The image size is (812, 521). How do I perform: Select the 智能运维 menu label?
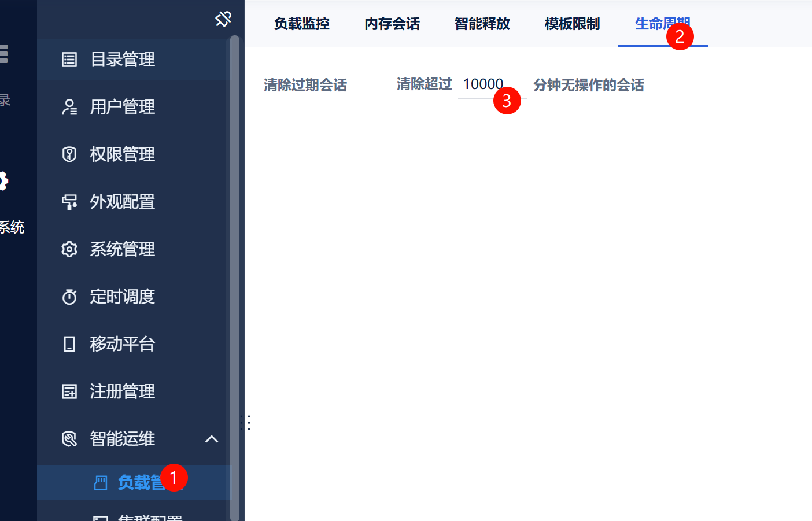tap(123, 439)
